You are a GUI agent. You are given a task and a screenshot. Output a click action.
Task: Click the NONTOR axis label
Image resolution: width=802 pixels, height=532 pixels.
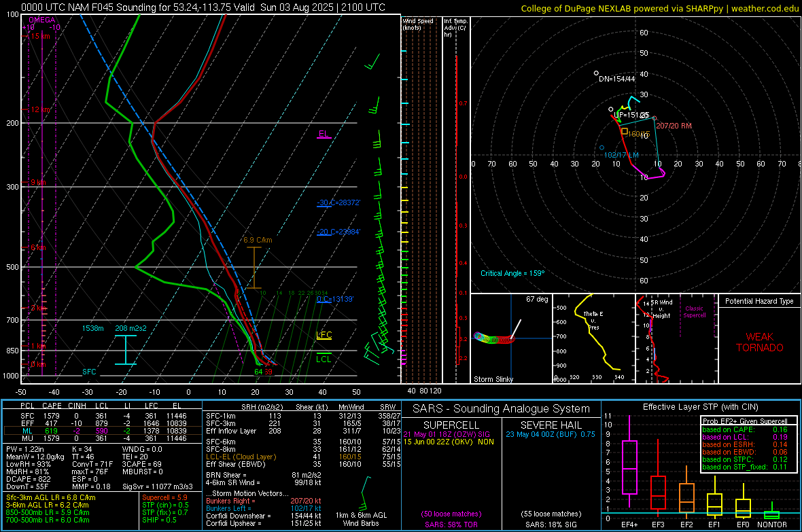tap(772, 525)
